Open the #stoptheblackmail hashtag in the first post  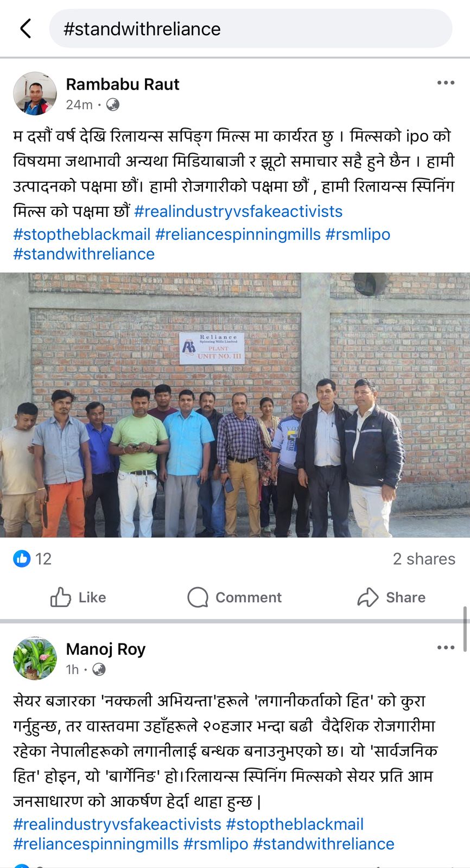pos(82,234)
